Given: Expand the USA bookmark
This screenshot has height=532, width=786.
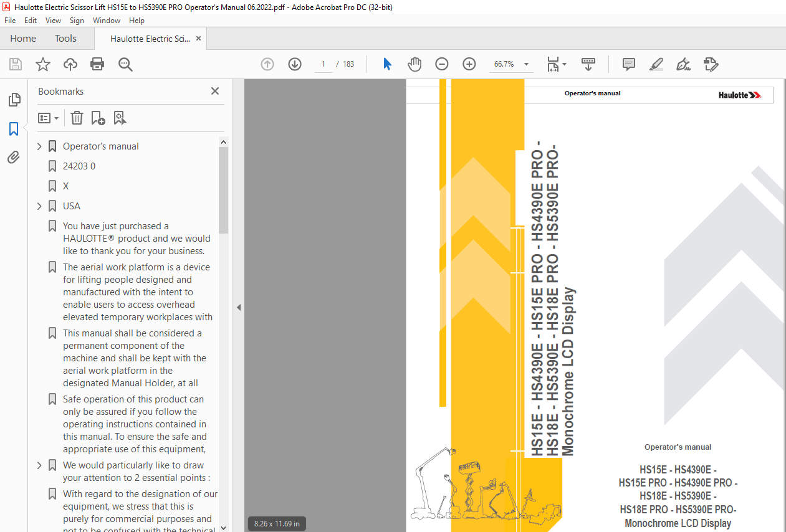Looking at the screenshot, I should pyautogui.click(x=39, y=206).
